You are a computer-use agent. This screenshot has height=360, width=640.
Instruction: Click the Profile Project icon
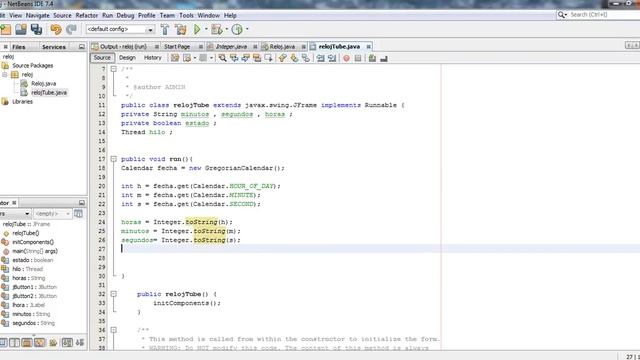(x=237, y=29)
